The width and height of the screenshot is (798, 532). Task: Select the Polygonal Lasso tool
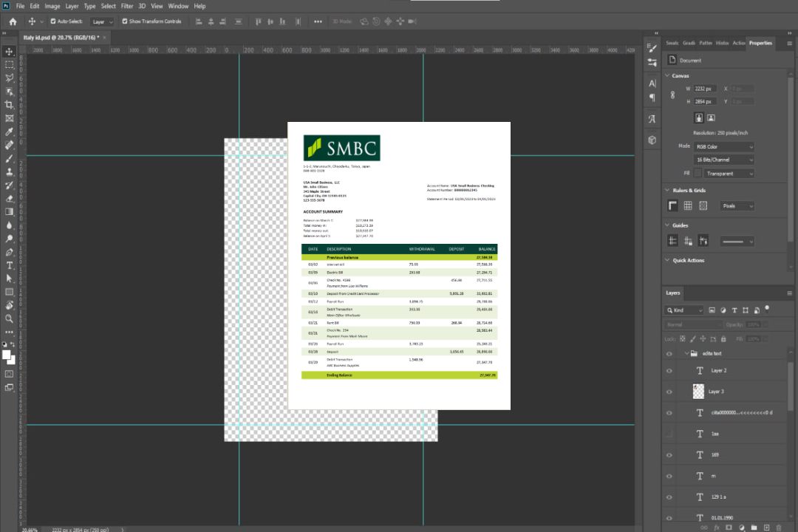[9, 78]
